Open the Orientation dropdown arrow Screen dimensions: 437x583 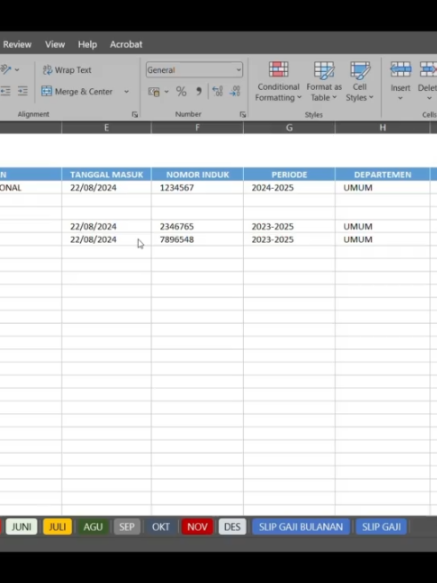tap(17, 70)
